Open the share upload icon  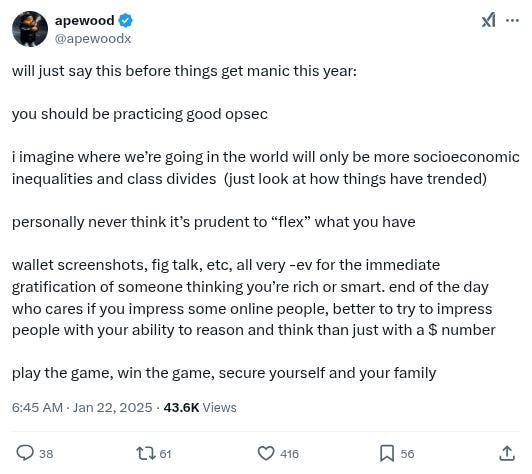[x=507, y=453]
